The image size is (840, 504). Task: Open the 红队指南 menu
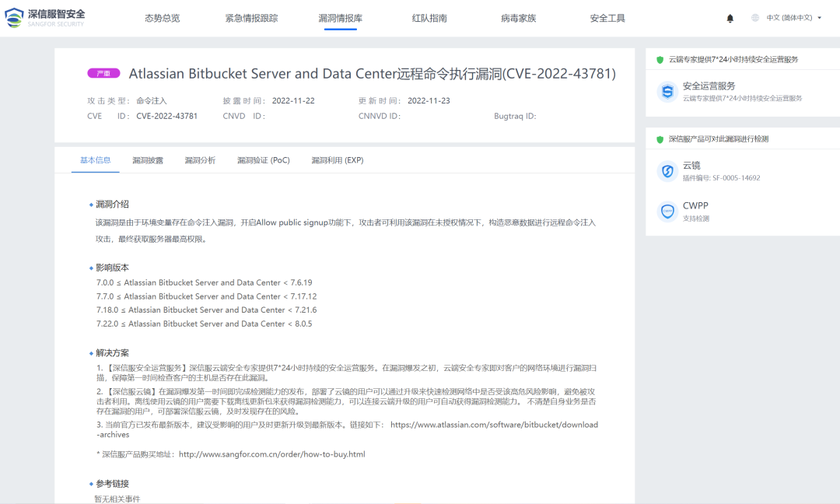[x=429, y=18]
